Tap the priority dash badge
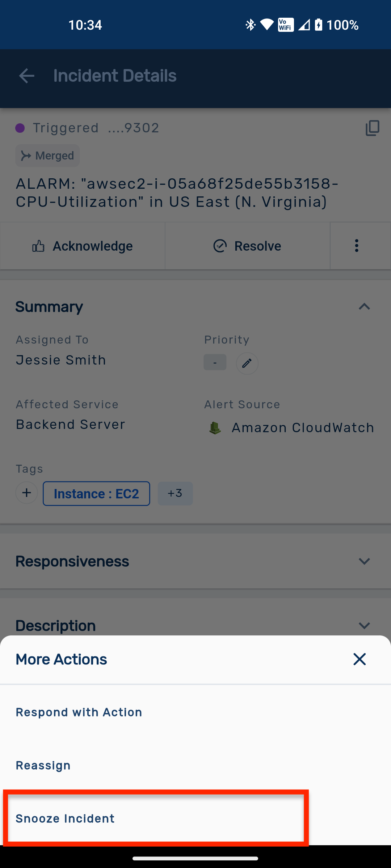 [215, 362]
